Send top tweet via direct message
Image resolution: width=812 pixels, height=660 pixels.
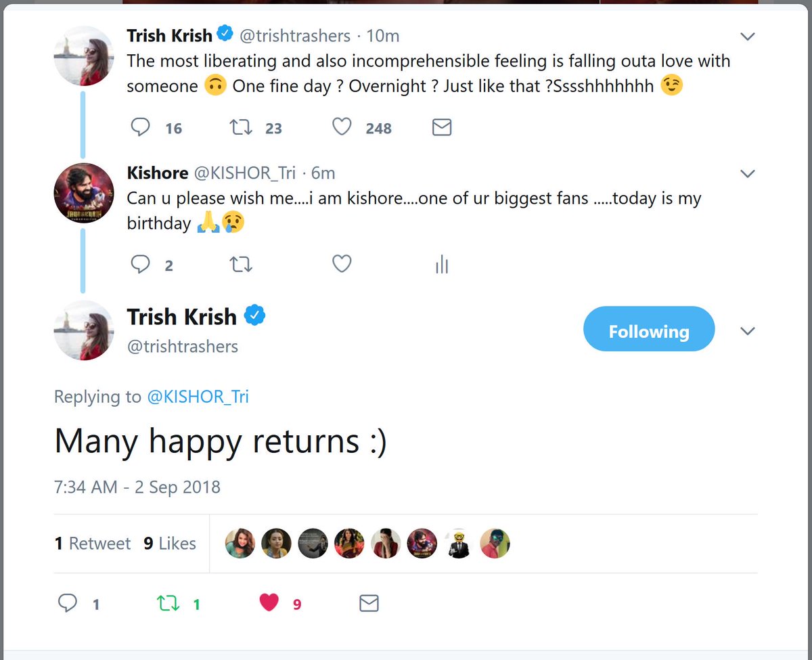tap(441, 128)
